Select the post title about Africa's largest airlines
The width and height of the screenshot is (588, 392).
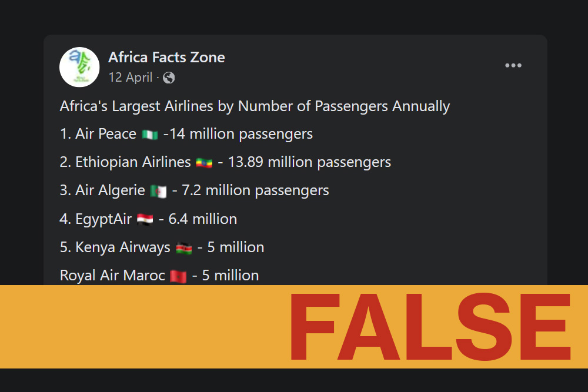[254, 106]
